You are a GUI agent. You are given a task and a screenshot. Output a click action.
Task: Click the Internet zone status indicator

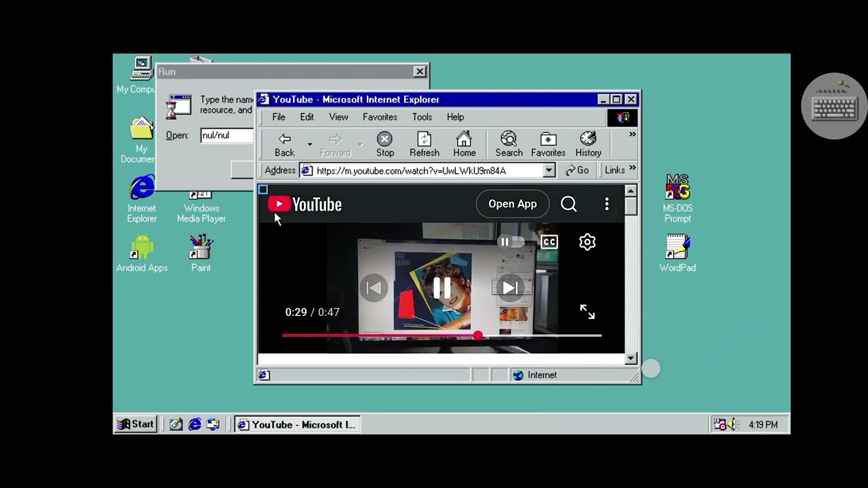(x=535, y=375)
